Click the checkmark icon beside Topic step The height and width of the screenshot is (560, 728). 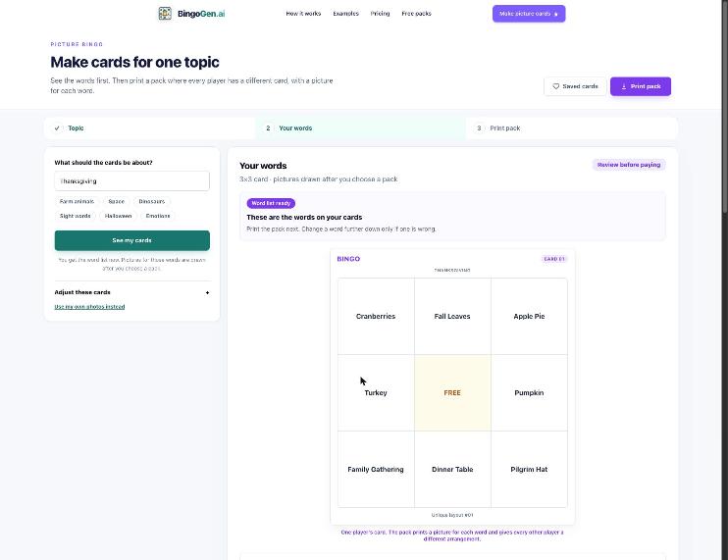tap(57, 128)
